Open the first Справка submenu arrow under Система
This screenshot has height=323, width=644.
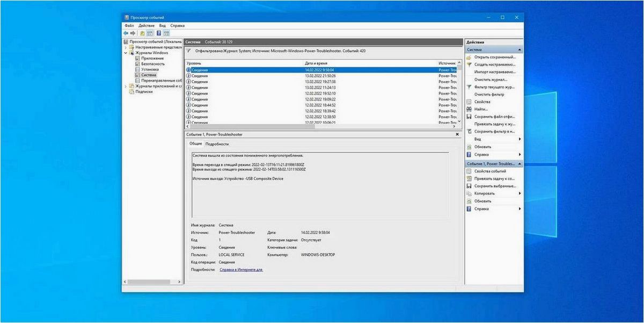point(519,154)
